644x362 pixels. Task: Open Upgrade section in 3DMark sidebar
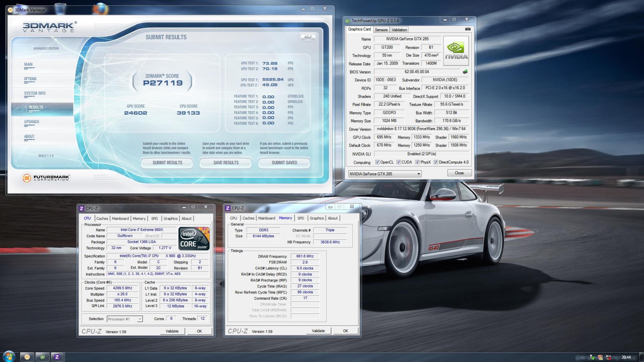(x=42, y=123)
